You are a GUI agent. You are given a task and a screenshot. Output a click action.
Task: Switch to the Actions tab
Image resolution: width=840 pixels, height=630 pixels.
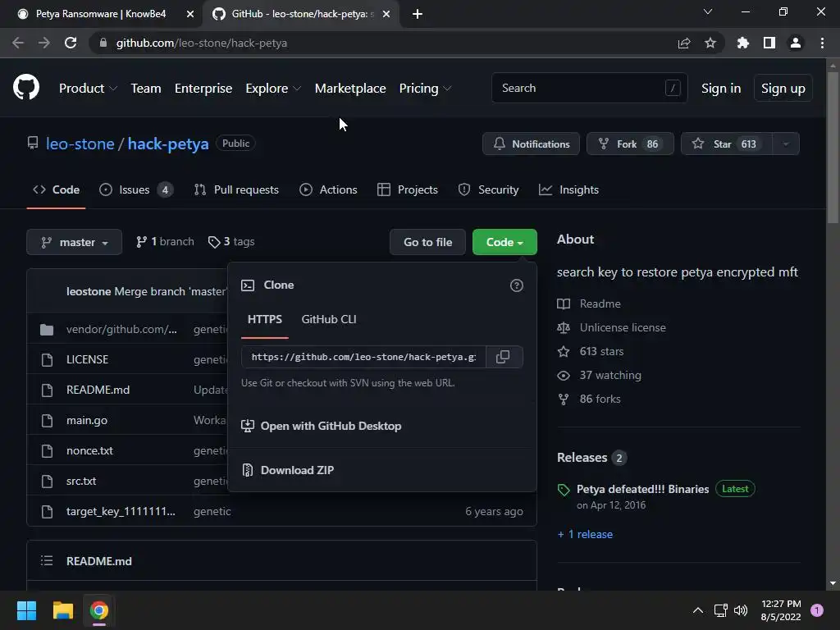328,189
